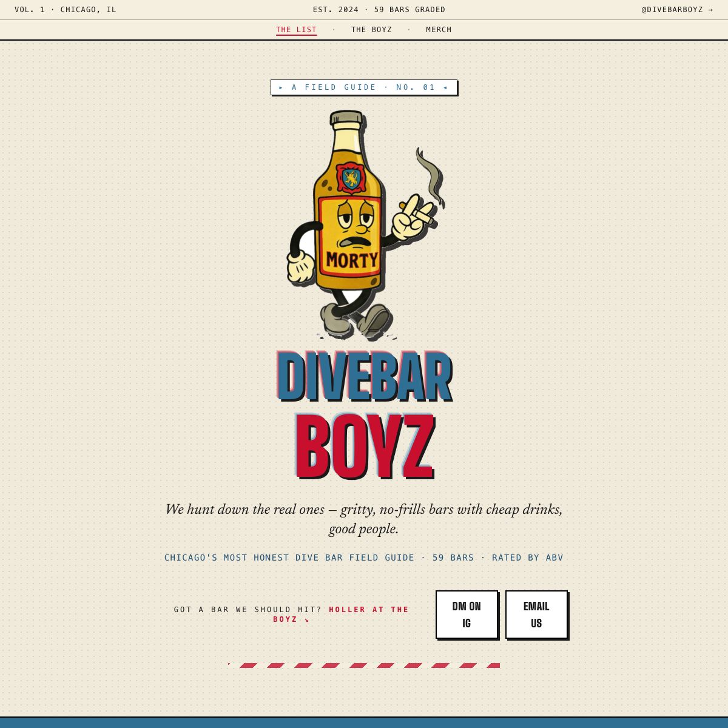Click the 'We hunt down the real ones' tagline
This screenshot has width=728, height=728.
coord(364,519)
